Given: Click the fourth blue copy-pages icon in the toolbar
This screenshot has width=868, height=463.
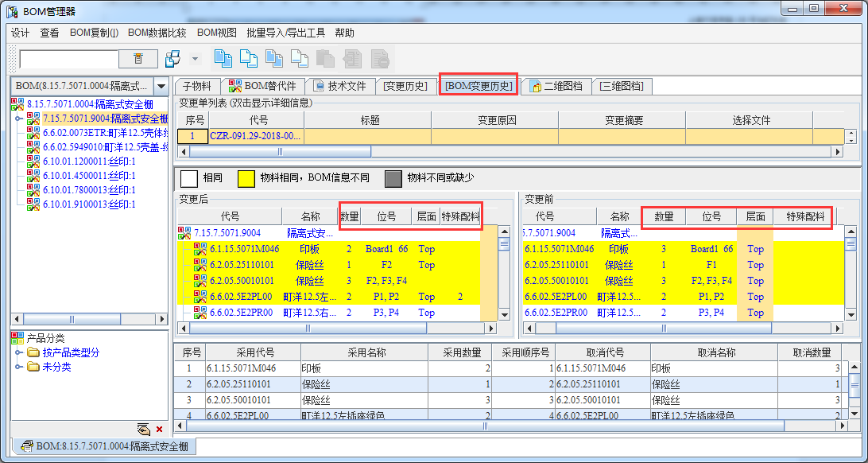Looking at the screenshot, I should [300, 59].
